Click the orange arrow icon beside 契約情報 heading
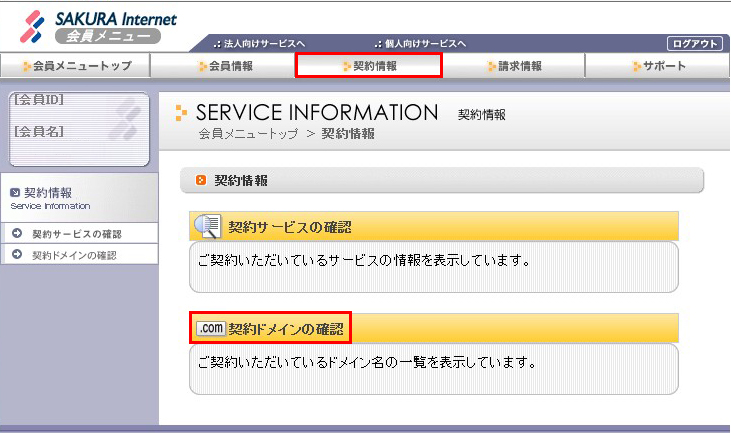Viewport: 731px width, 433px height. 201,180
